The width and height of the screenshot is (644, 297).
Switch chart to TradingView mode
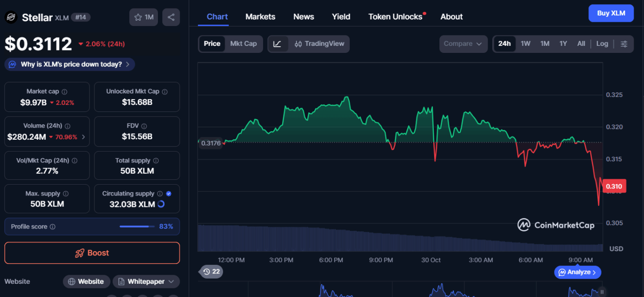pyautogui.click(x=319, y=44)
